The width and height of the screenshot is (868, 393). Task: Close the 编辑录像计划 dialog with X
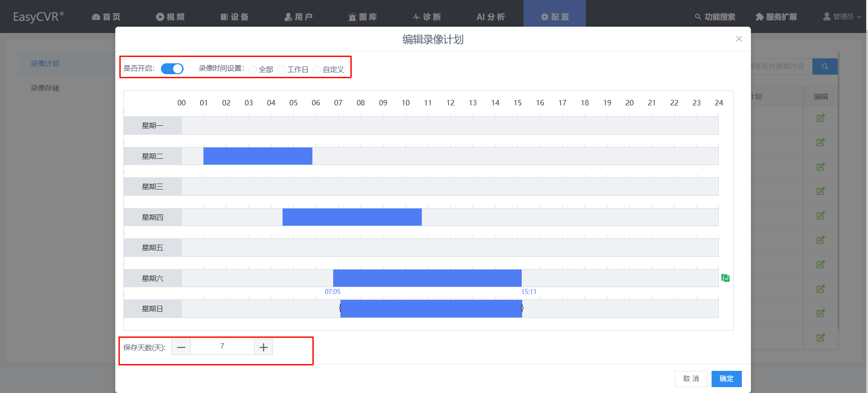(739, 39)
